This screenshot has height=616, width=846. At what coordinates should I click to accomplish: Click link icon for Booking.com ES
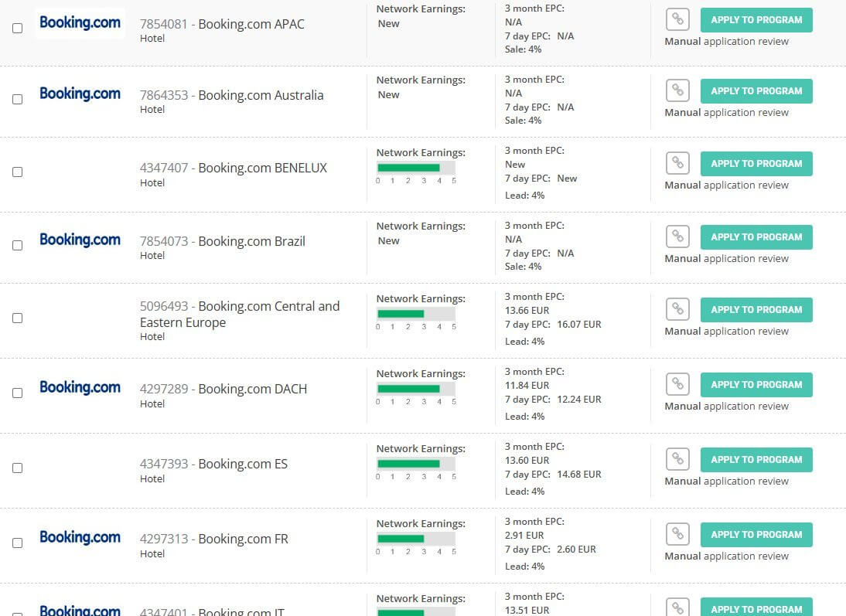point(677,459)
